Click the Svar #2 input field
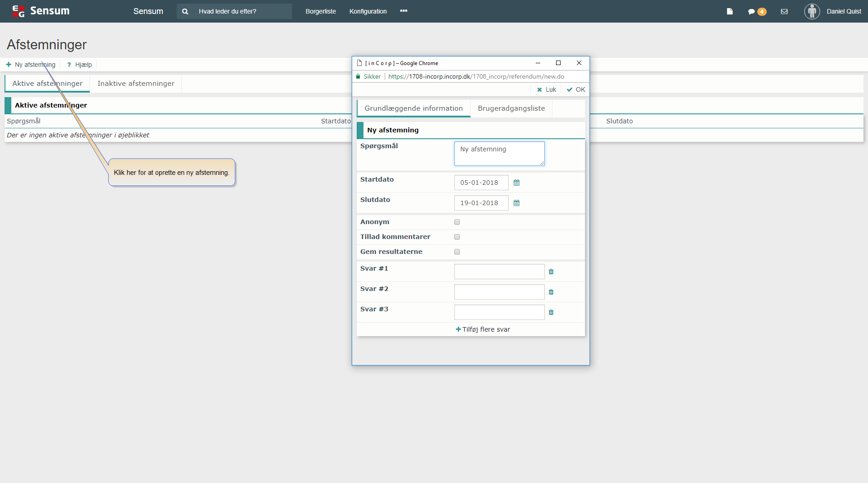Viewport: 868px width, 483px height. click(499, 292)
